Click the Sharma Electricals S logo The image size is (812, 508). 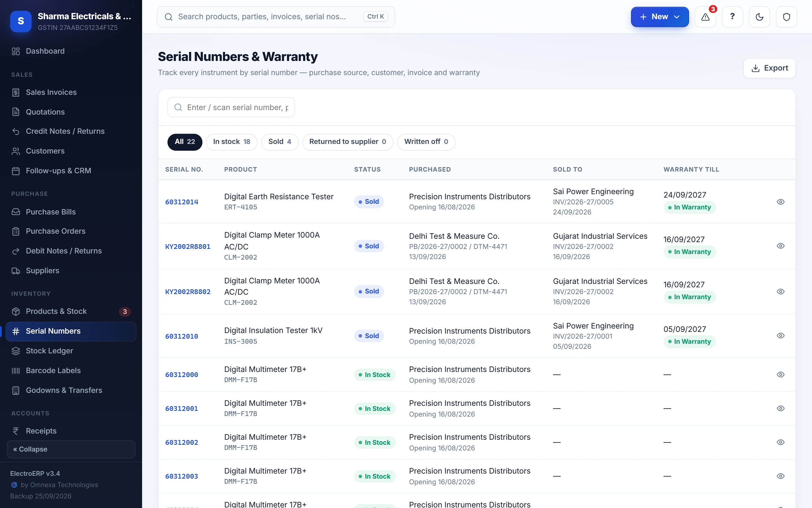[21, 21]
